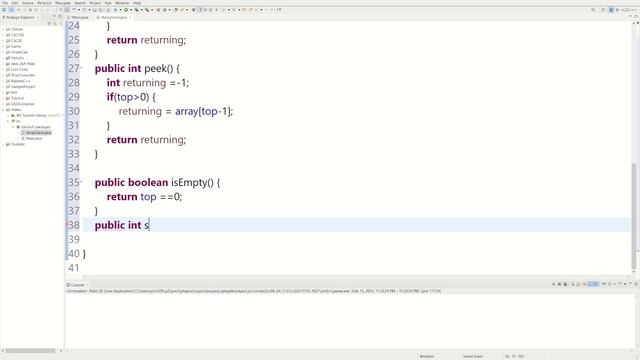Open the Run menu
The height and width of the screenshot is (360, 640).
pos(108,3)
